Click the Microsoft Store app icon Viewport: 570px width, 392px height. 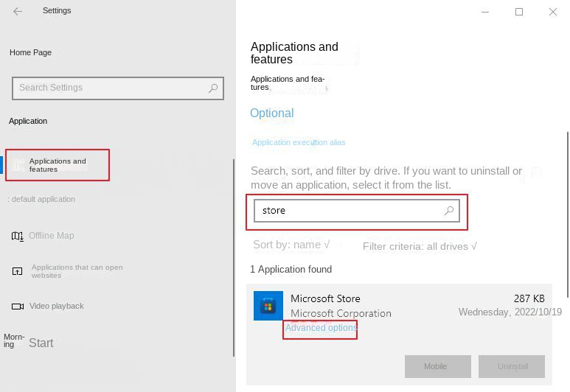(x=268, y=305)
